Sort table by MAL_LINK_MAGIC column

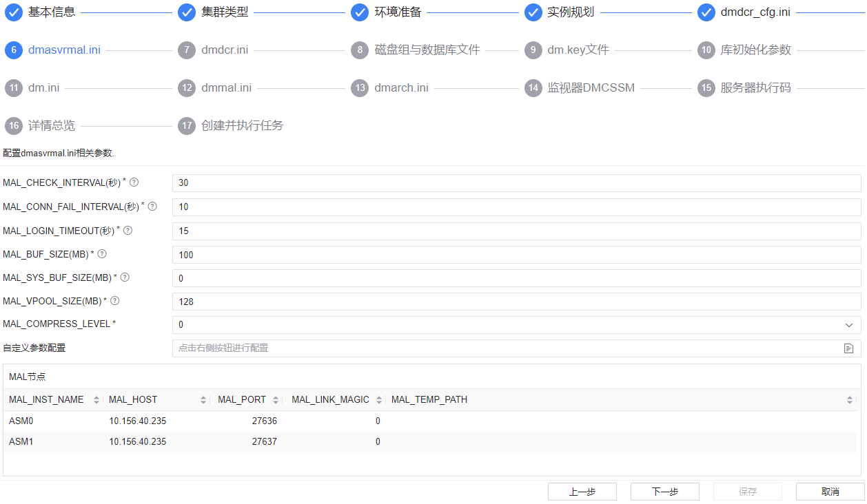click(x=379, y=400)
